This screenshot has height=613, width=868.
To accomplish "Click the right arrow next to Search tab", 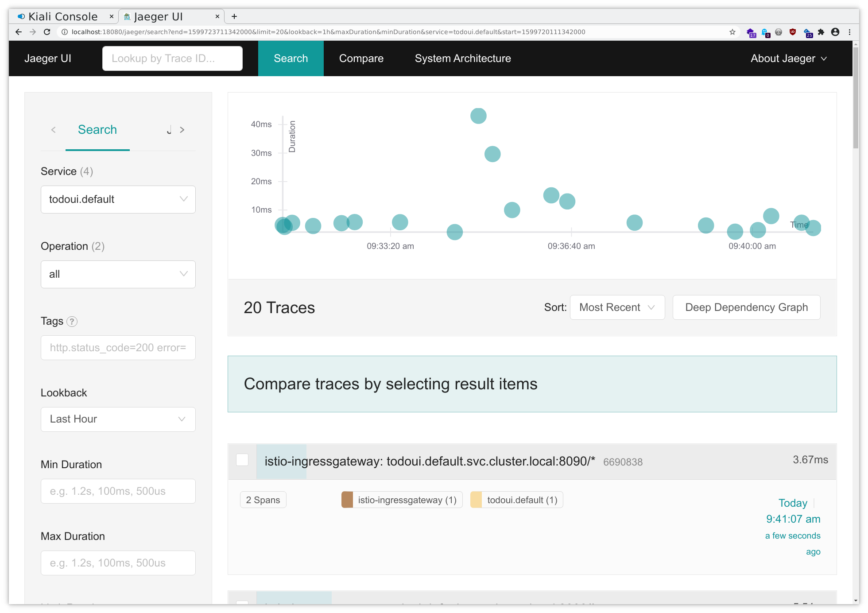I will click(x=182, y=130).
